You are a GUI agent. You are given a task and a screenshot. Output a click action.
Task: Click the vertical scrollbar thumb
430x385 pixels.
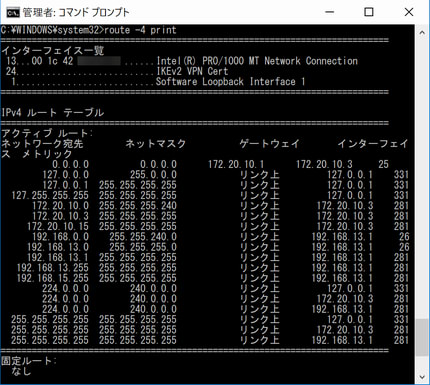(422, 337)
